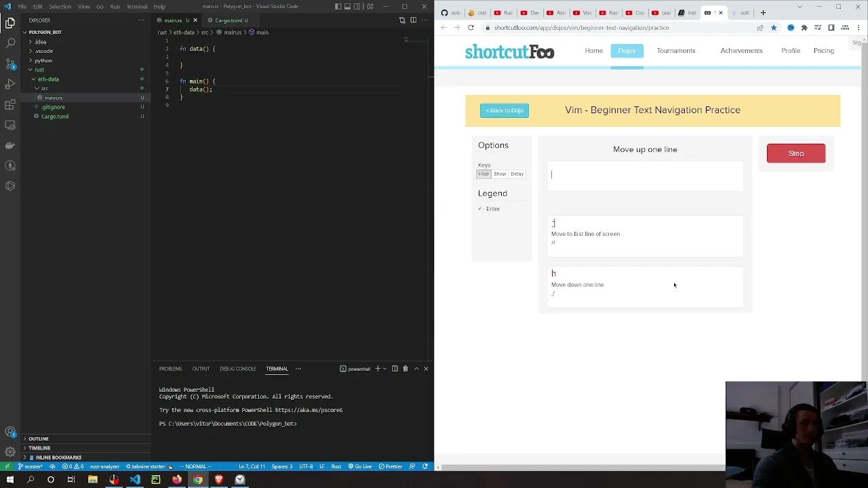This screenshot has width=868, height=488.
Task: Click the open changes compare icon in editor toolbar
Action: point(402,20)
